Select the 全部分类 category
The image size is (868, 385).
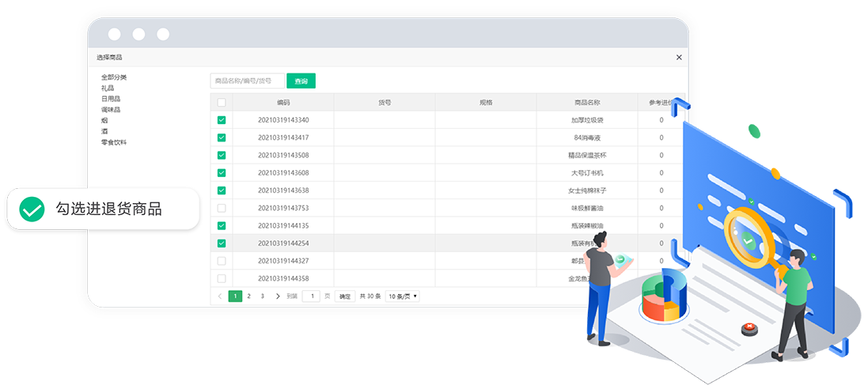(x=114, y=77)
